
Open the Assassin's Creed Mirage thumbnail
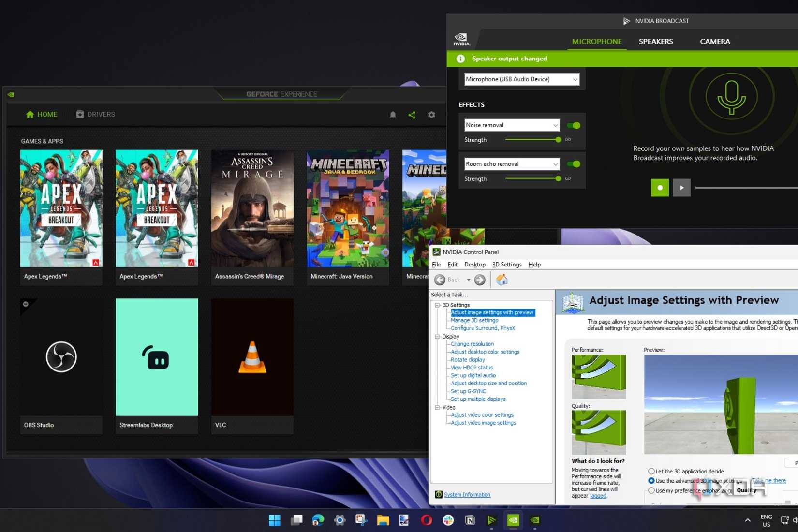tap(252, 208)
